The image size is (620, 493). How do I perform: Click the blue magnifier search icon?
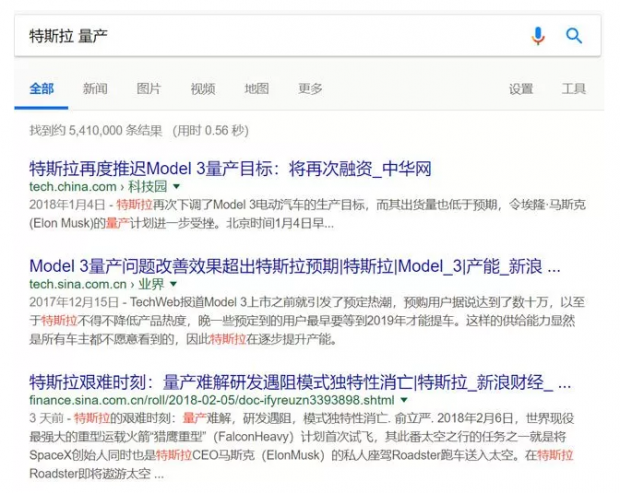[574, 36]
